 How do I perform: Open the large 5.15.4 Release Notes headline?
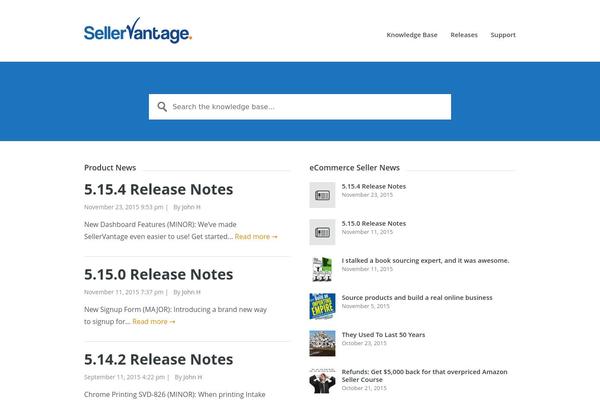click(158, 189)
